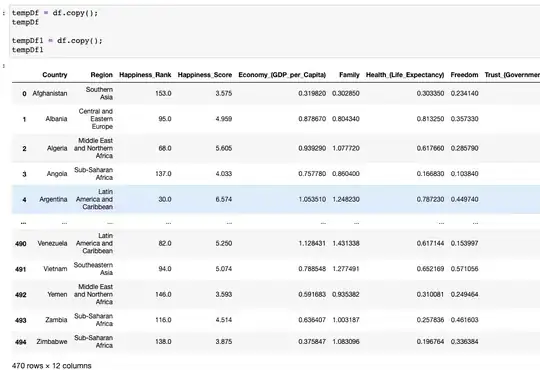Click the highlighted Argentina row

(276, 199)
